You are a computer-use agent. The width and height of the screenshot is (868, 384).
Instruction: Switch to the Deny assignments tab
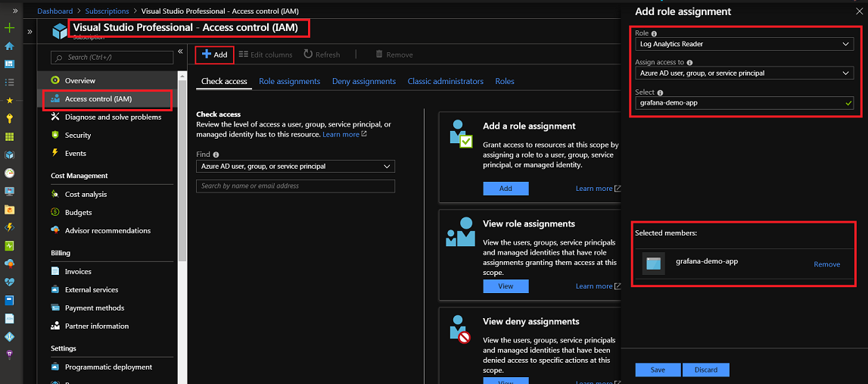coord(364,82)
